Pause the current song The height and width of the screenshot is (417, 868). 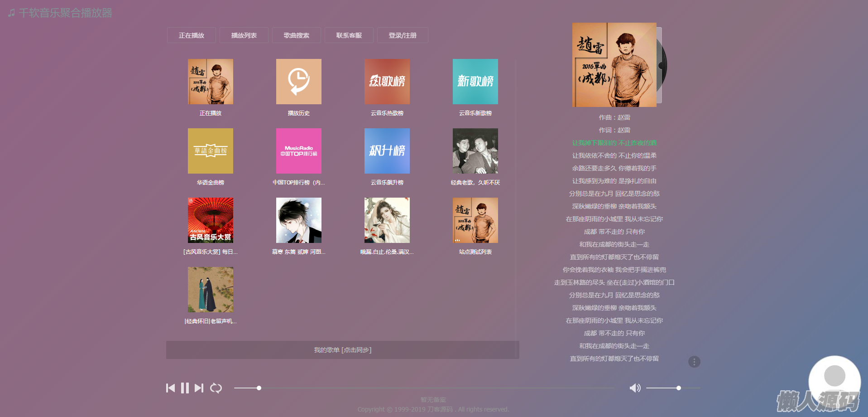(185, 388)
